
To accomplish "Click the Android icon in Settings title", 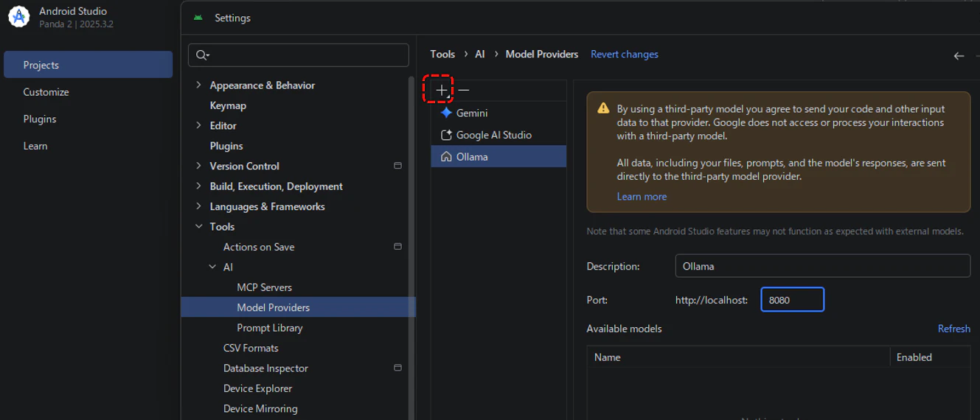I will click(x=198, y=18).
